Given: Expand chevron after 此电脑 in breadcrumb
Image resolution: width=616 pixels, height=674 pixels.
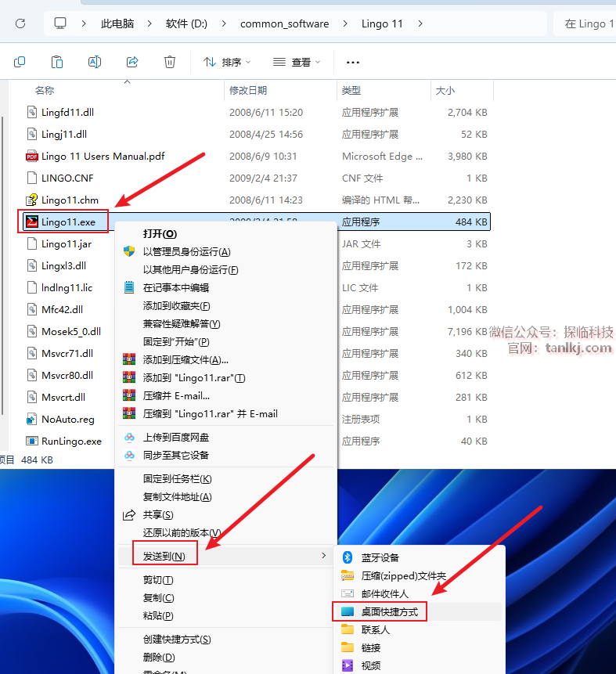Looking at the screenshot, I should (x=149, y=23).
